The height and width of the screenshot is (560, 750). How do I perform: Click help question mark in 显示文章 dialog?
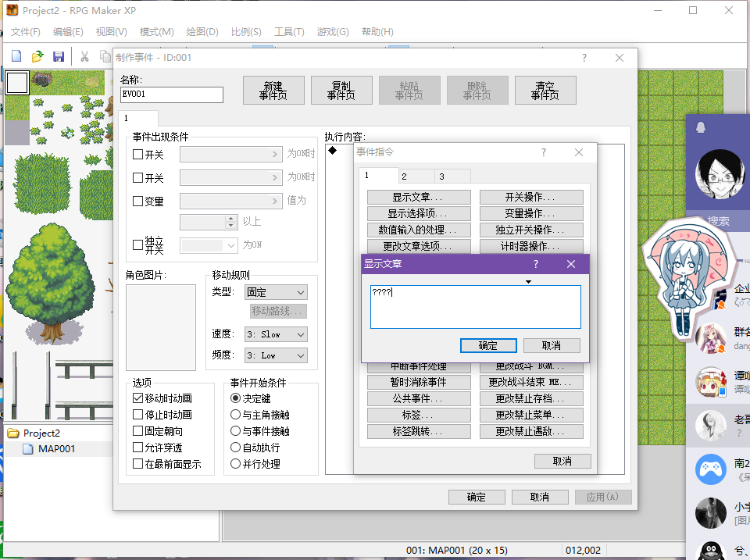(536, 264)
